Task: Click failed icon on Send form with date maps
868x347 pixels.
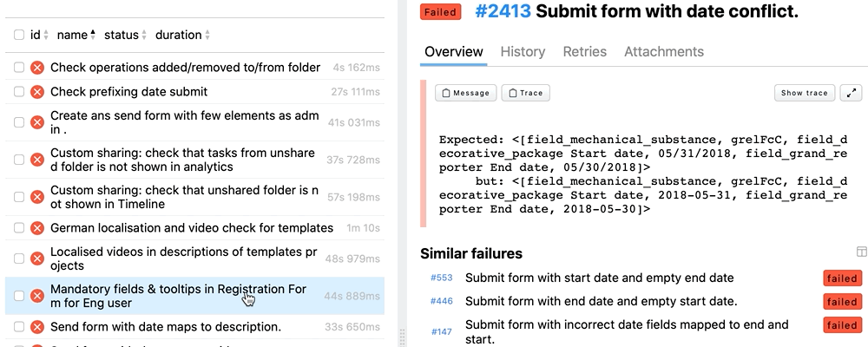Action: [37, 327]
